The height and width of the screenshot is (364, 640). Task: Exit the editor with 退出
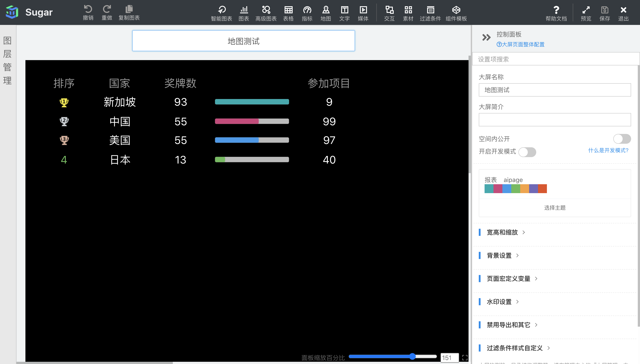[623, 13]
